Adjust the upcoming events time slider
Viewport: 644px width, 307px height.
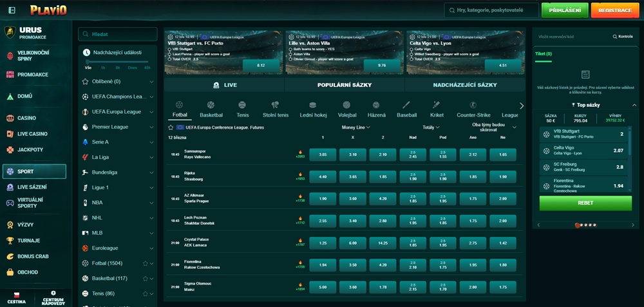(88, 62)
